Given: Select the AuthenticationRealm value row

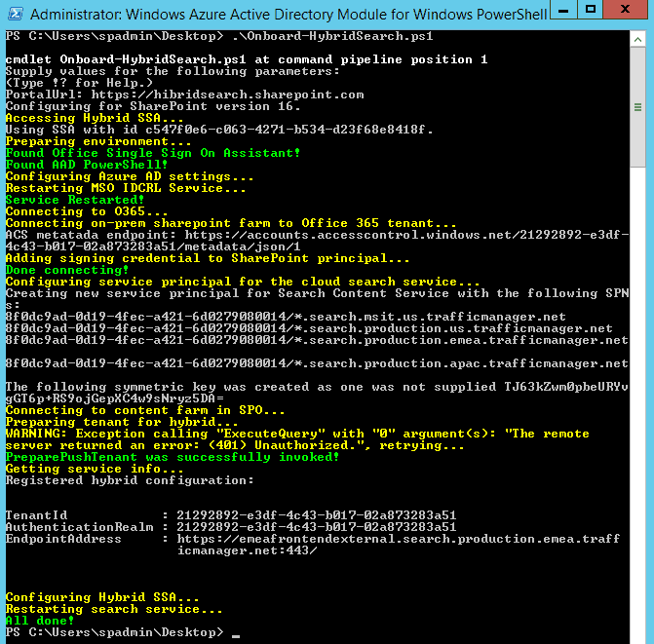Looking at the screenshot, I should (x=231, y=527).
